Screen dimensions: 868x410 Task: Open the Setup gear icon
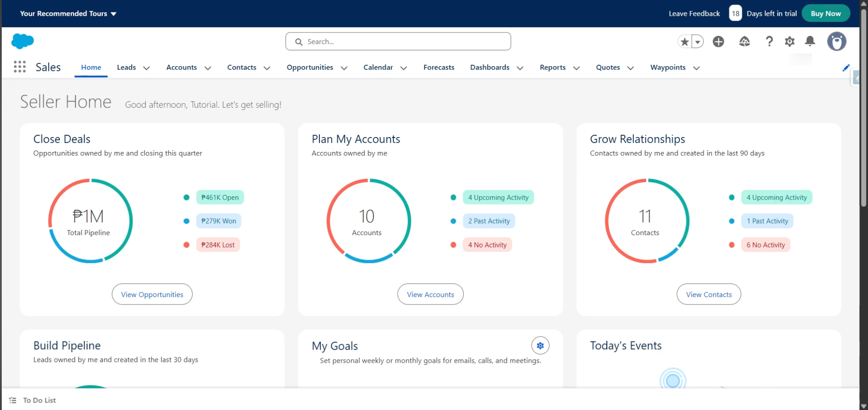point(790,42)
